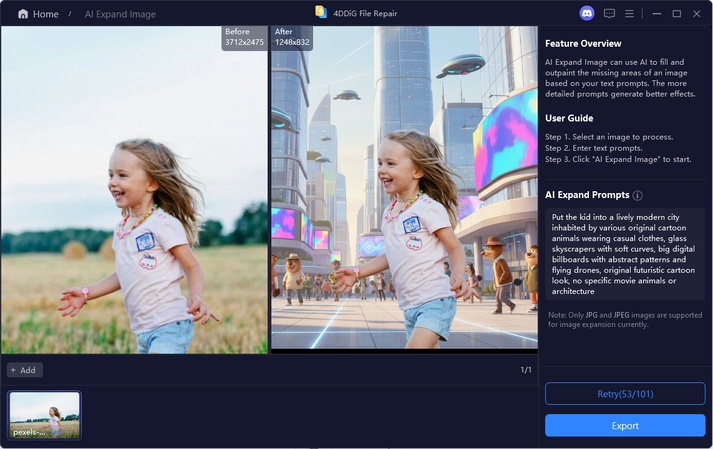The height and width of the screenshot is (449, 713).
Task: Click the 4DDiG File Repair logo icon
Action: 321,12
